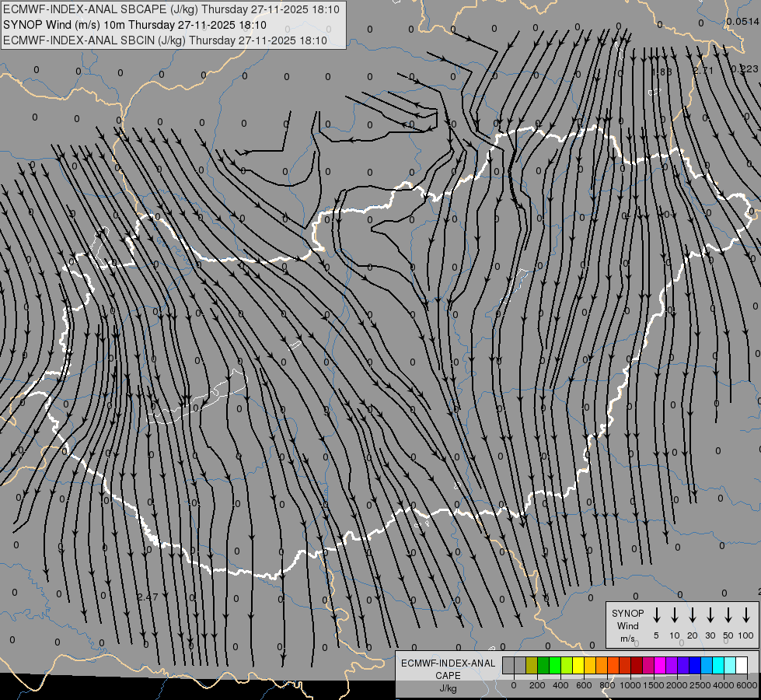This screenshot has height=700, width=761.
Task: Click the pure yellow CAPE legend swatch
Action: (x=578, y=665)
